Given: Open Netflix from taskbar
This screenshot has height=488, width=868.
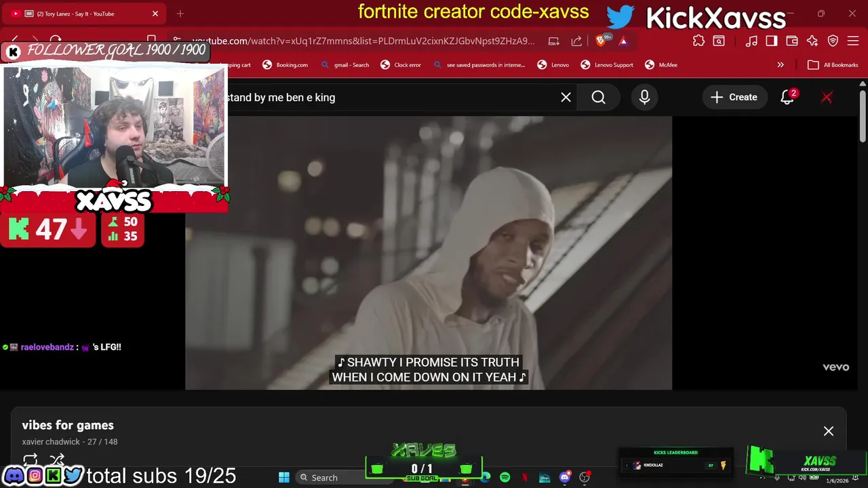Looking at the screenshot, I should 524,478.
